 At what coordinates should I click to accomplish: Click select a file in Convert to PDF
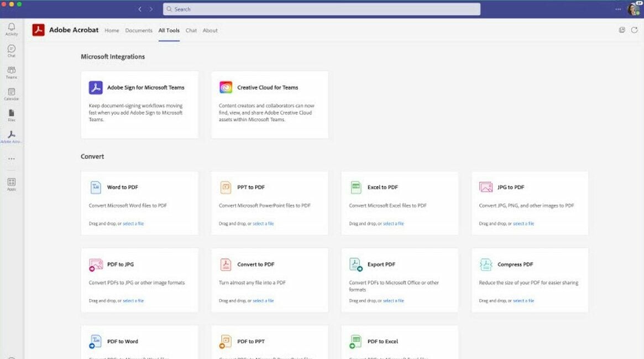pyautogui.click(x=263, y=301)
